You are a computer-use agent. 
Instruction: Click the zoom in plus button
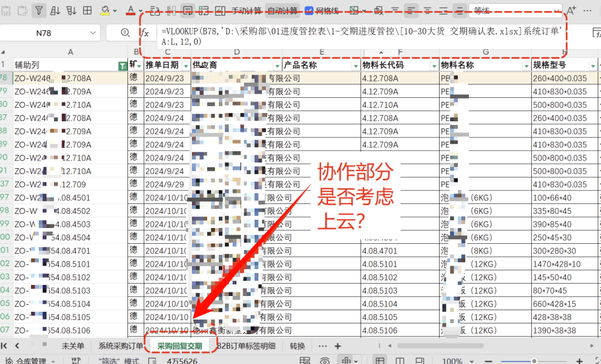579,360
